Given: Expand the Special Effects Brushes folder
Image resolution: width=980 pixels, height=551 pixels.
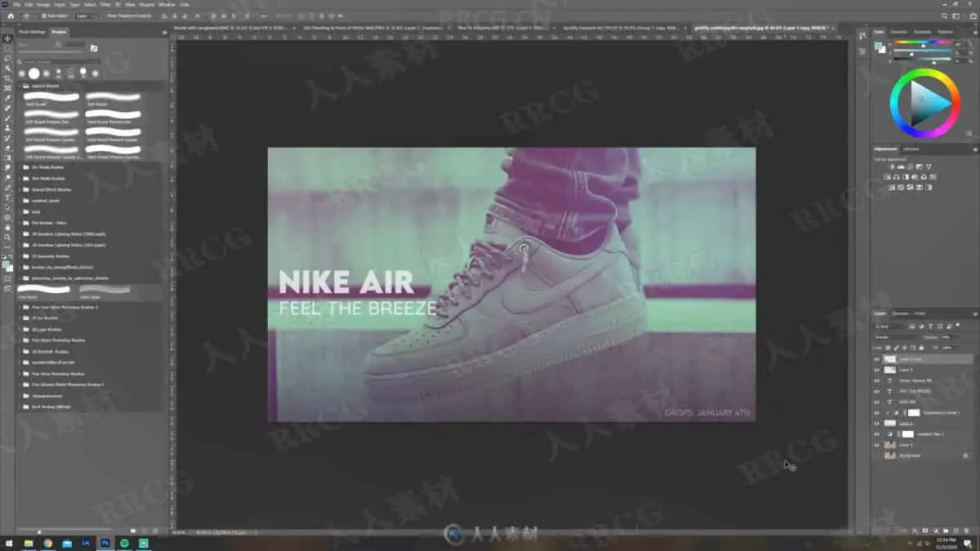Looking at the screenshot, I should 20,189.
